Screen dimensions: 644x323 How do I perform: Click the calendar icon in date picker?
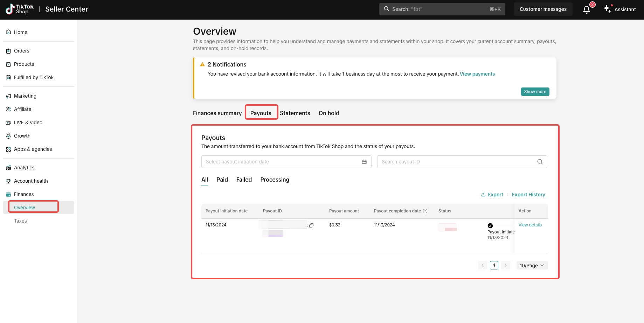click(x=364, y=162)
